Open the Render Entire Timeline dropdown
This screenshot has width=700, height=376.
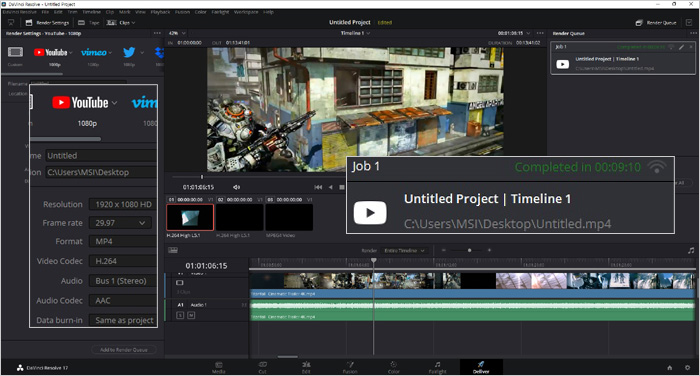(x=404, y=251)
